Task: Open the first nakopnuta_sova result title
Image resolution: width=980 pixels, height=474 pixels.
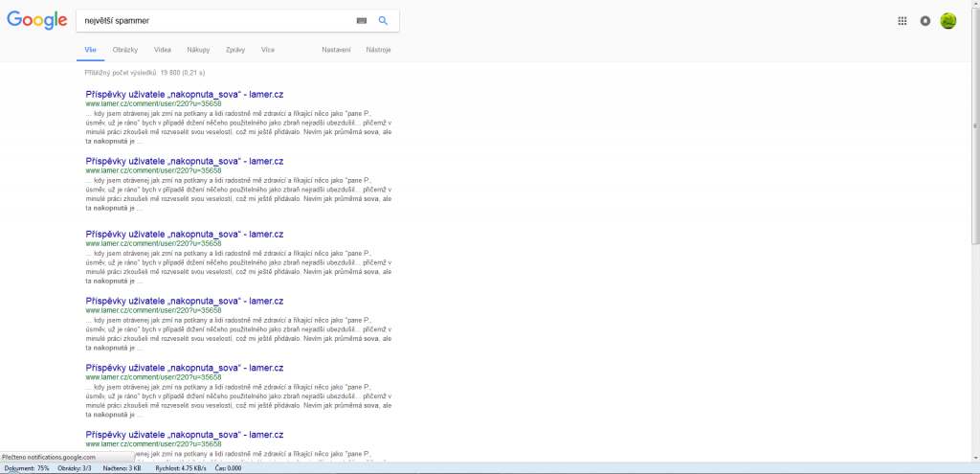Action: point(185,95)
